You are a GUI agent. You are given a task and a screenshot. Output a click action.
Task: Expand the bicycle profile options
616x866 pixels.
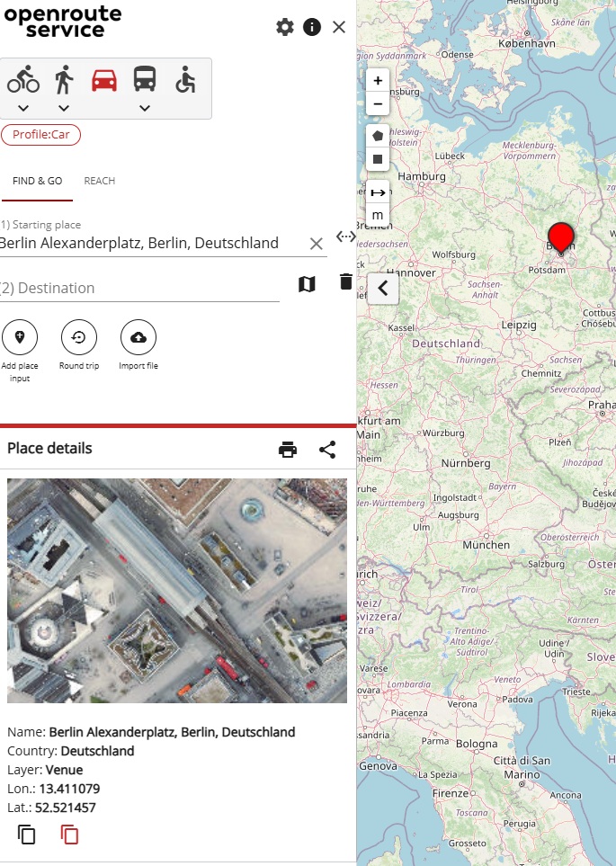coord(23,109)
